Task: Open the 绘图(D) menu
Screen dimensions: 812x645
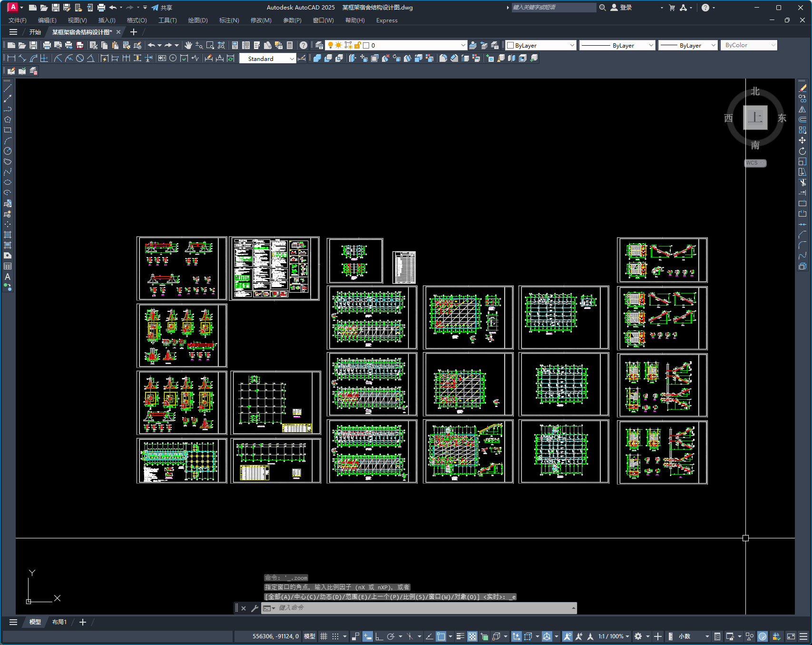Action: pyautogui.click(x=198, y=20)
